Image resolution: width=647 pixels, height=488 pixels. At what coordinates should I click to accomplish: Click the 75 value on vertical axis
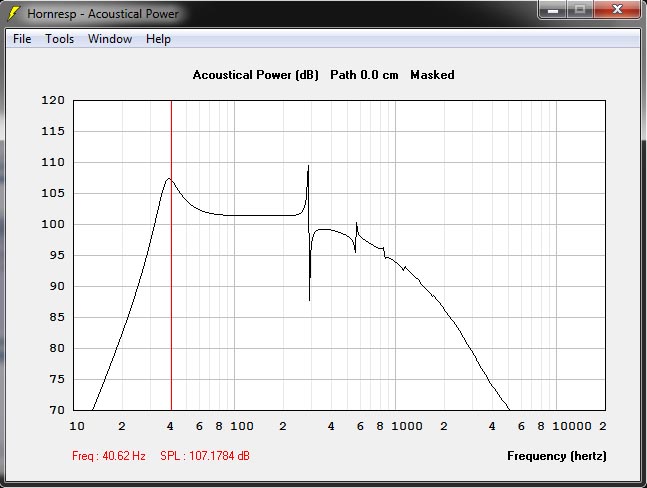(57, 379)
